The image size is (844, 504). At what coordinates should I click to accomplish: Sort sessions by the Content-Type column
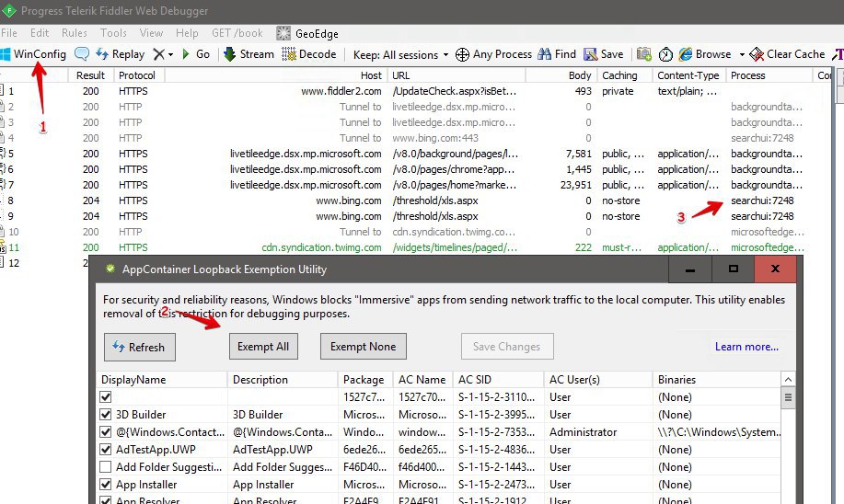[x=688, y=75]
